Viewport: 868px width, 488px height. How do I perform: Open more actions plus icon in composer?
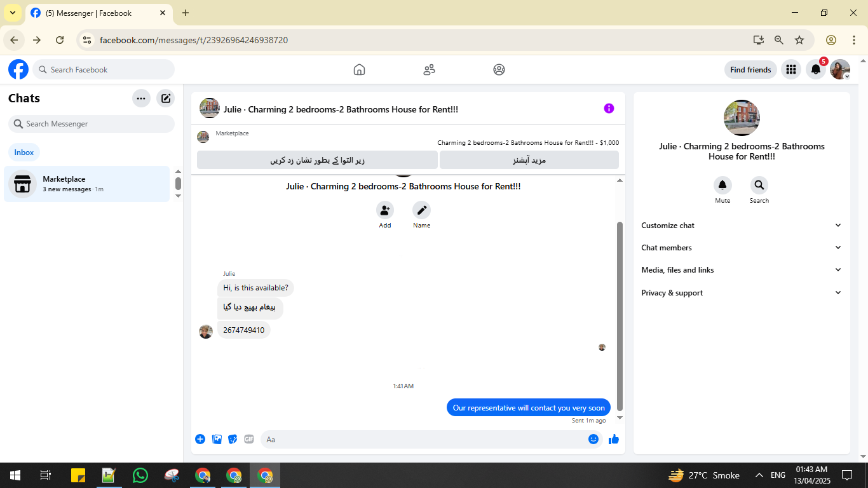(200, 439)
